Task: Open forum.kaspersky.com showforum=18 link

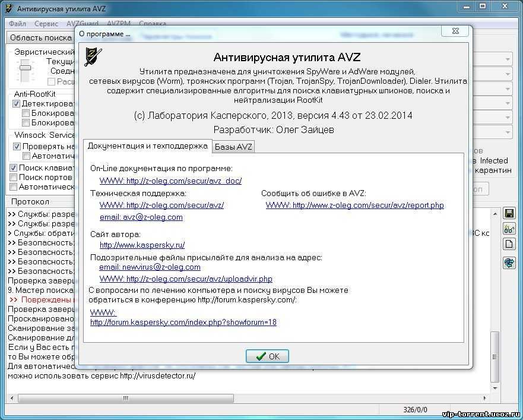Action: 183,322
